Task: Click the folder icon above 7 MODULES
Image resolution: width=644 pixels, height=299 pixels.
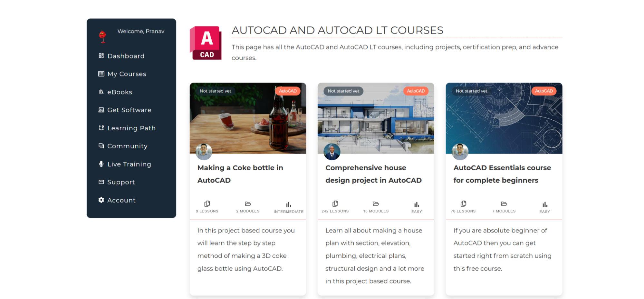Action: point(504,204)
